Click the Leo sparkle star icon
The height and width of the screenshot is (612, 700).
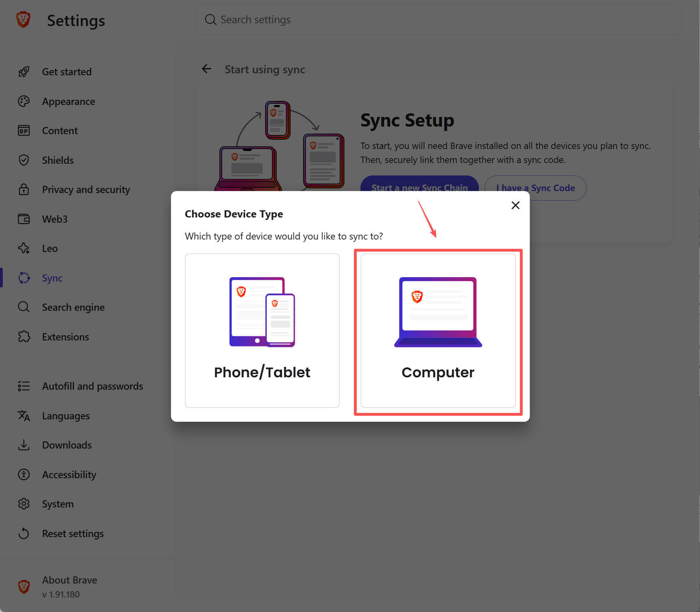coord(24,248)
